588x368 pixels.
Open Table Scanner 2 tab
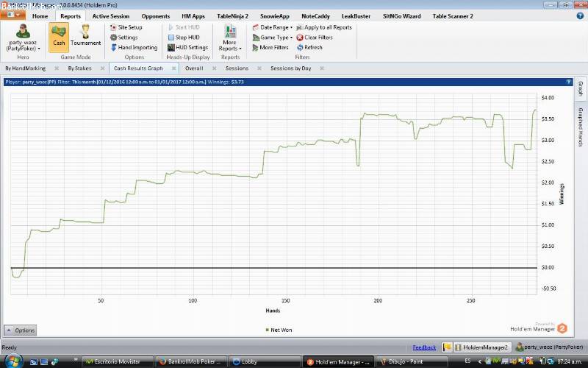pos(453,16)
